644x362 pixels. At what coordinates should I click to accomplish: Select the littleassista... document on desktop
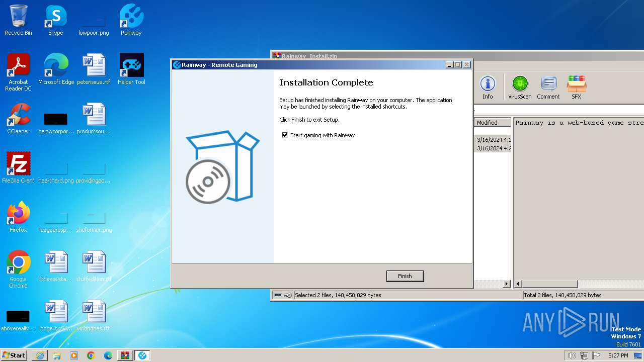[x=56, y=266]
